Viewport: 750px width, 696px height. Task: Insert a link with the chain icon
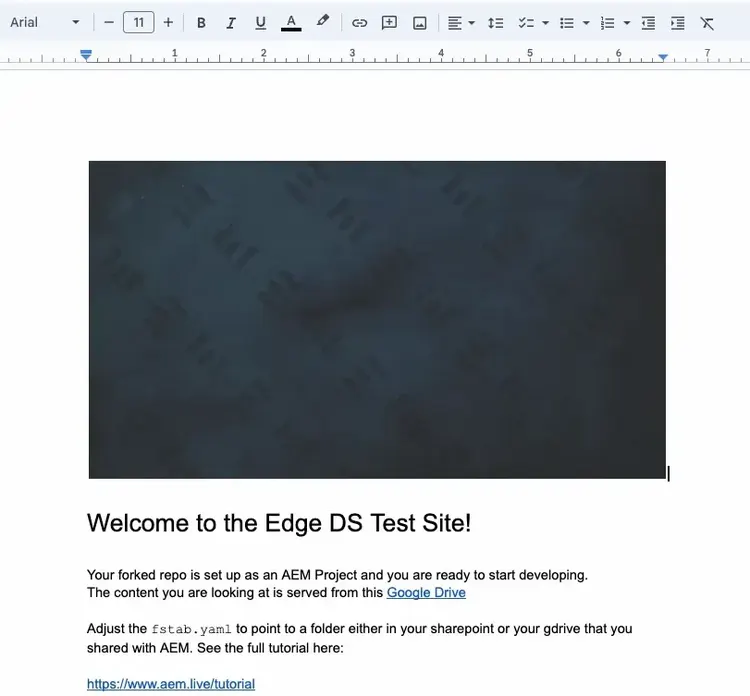pos(359,22)
